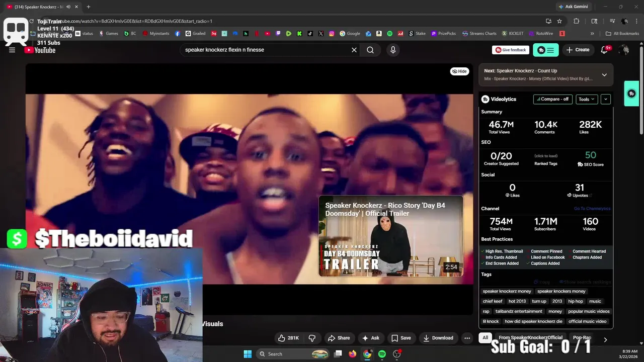
Task: Hide the end screen overlay with Hide
Action: (459, 71)
